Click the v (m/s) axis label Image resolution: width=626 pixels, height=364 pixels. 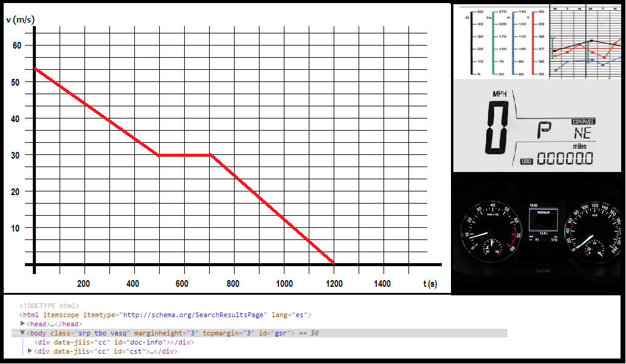(x=21, y=19)
